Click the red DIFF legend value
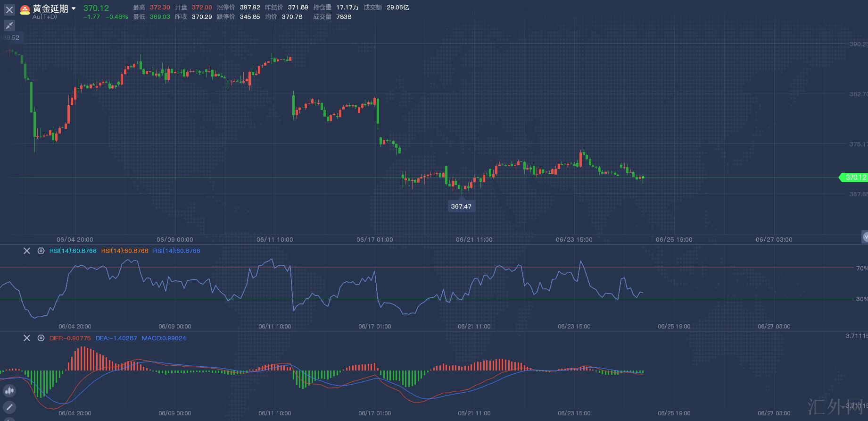The height and width of the screenshot is (421, 868). click(x=70, y=338)
